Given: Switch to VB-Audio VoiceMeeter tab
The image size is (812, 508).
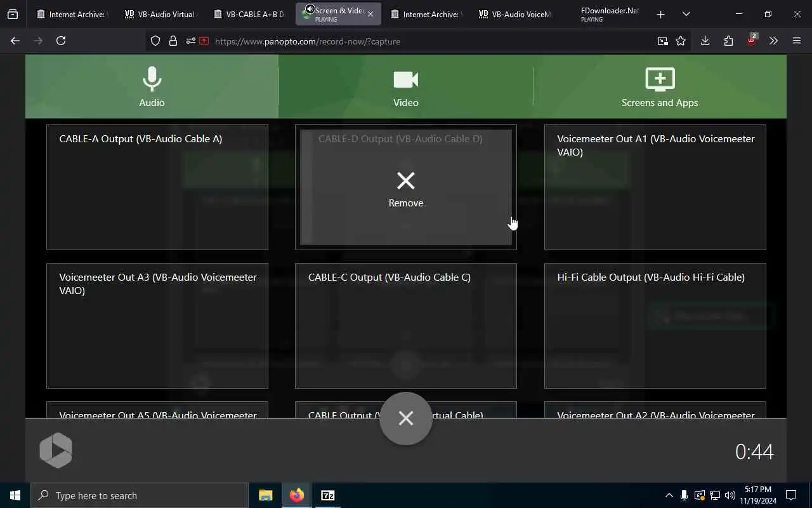Looking at the screenshot, I should [514, 14].
